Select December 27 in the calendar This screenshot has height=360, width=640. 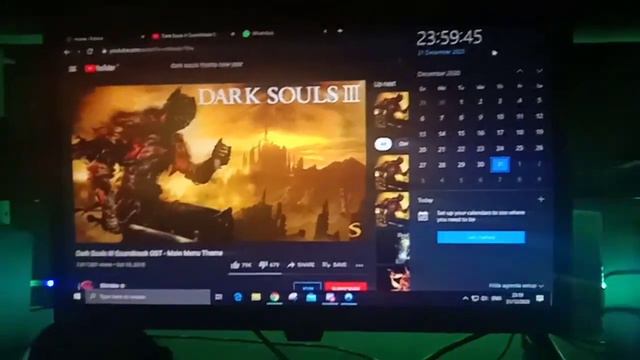tap(423, 165)
